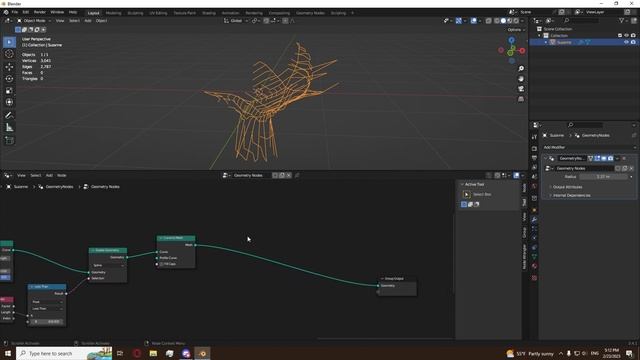The image size is (640, 360).
Task: Toggle modifier show in viewport button
Action: pyautogui.click(x=604, y=158)
